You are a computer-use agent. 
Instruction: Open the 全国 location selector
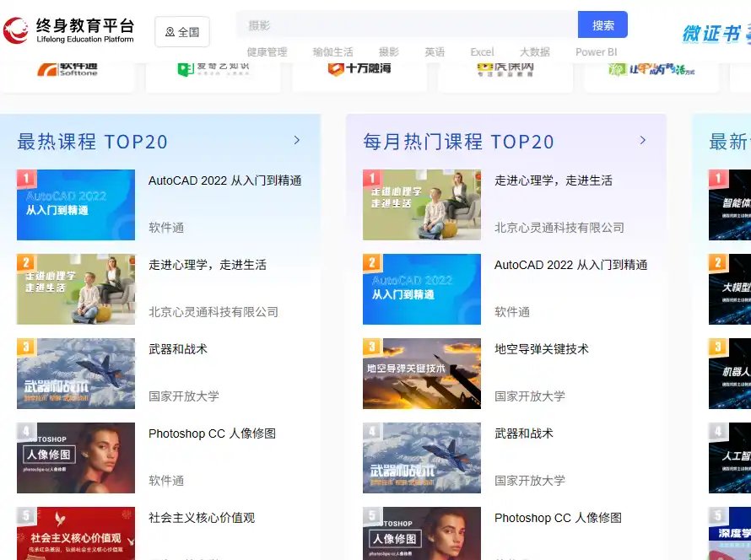[182, 31]
